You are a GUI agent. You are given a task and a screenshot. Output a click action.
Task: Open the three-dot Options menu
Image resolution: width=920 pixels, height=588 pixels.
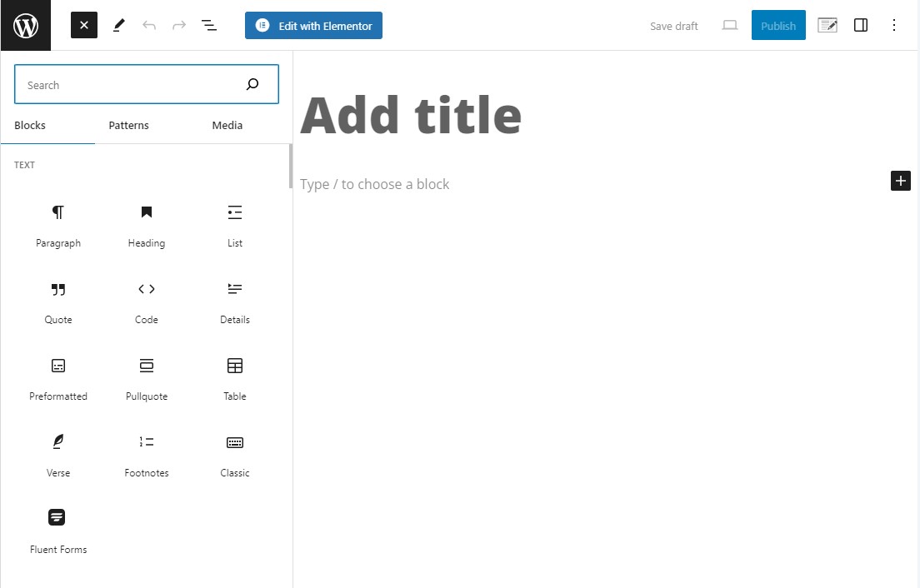893,25
